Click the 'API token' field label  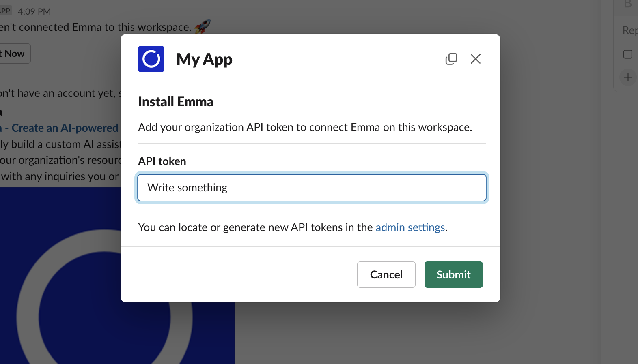pos(162,161)
